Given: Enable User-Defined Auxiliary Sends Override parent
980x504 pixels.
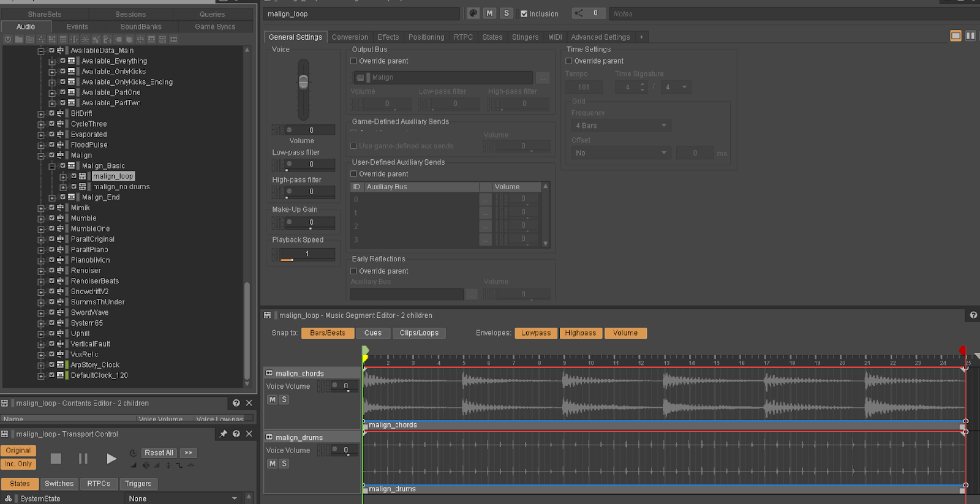Looking at the screenshot, I should coord(353,174).
